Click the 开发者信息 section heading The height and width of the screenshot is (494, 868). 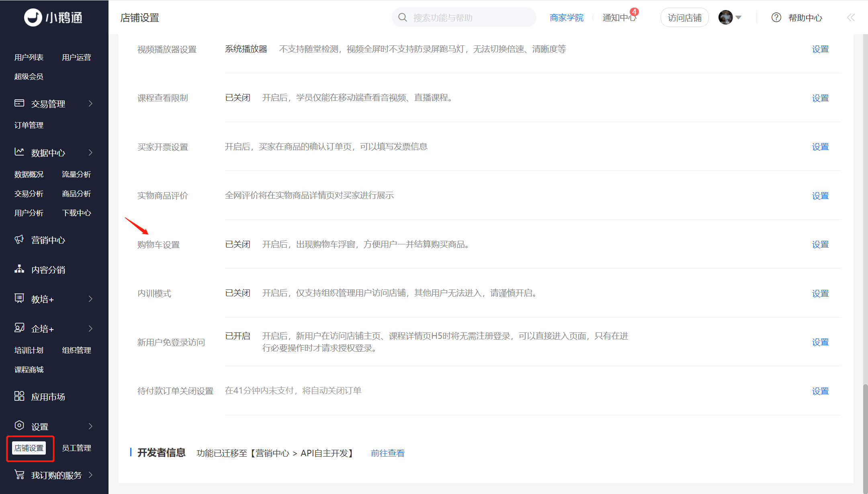[x=161, y=453]
